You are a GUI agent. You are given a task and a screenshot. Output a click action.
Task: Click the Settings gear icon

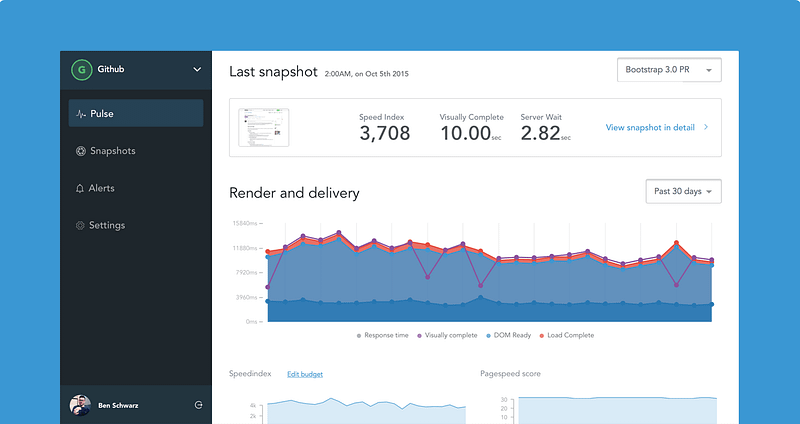pyautogui.click(x=80, y=225)
